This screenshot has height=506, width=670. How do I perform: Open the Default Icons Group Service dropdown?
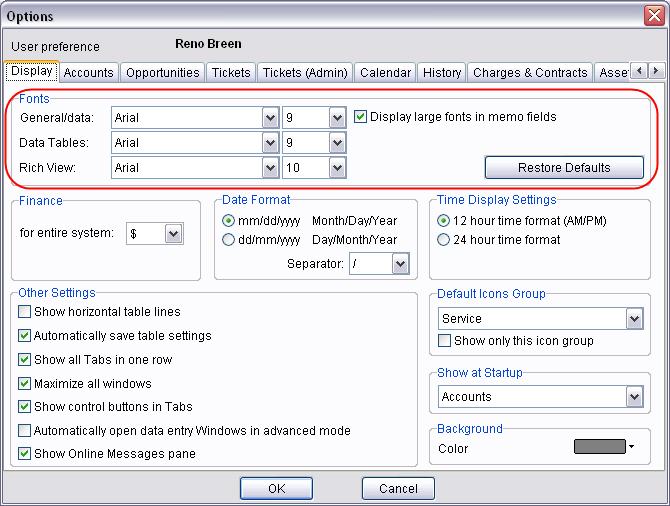(634, 319)
